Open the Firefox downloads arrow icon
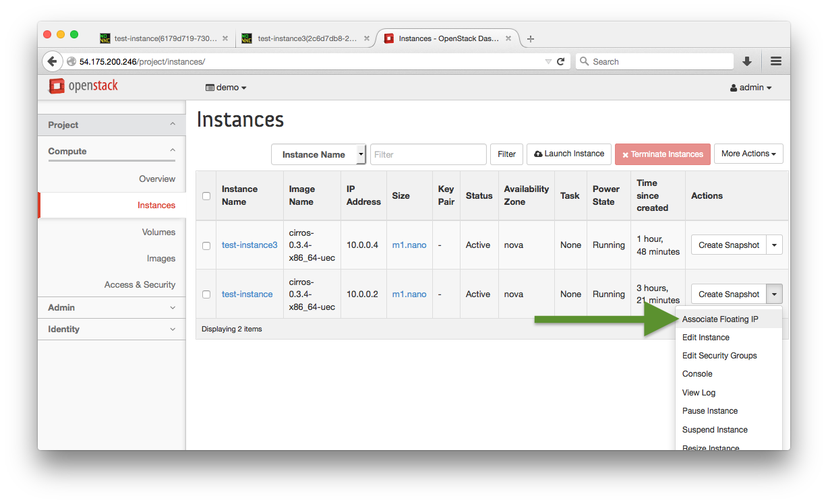This screenshot has height=504, width=828. click(746, 61)
